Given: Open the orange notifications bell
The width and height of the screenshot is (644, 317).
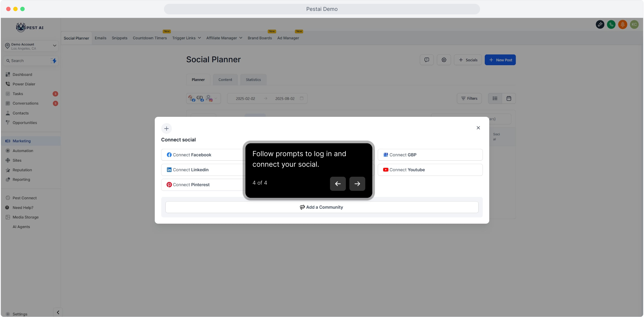Looking at the screenshot, I should pyautogui.click(x=623, y=25).
